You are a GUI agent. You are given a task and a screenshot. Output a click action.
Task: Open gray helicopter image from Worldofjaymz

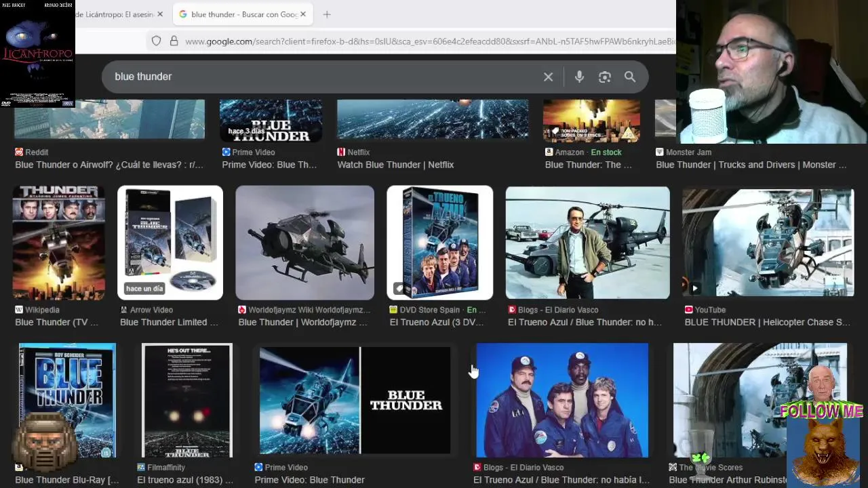(304, 242)
